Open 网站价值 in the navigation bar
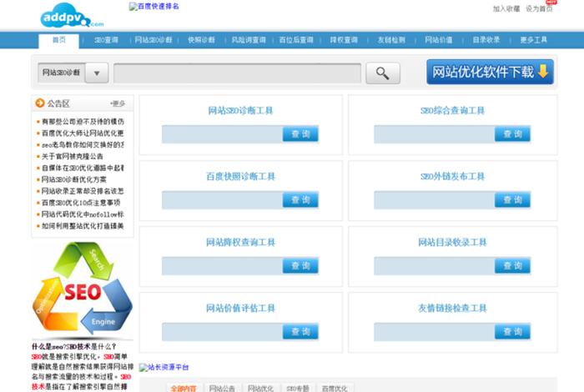The width and height of the screenshot is (584, 392). click(x=439, y=40)
